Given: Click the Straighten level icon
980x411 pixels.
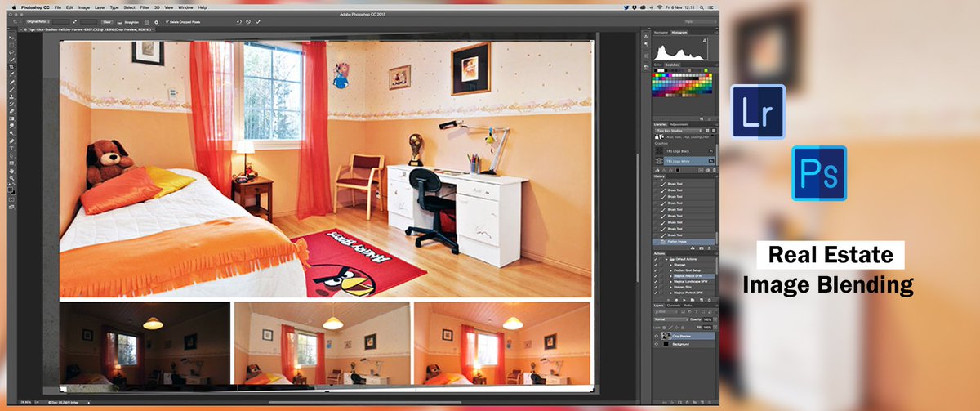Looking at the screenshot, I should coord(119,22).
